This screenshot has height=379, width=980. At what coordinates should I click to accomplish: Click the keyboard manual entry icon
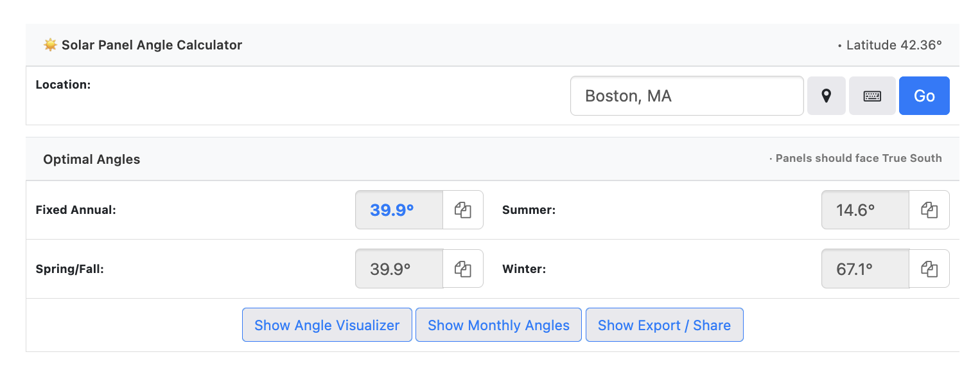pos(871,96)
